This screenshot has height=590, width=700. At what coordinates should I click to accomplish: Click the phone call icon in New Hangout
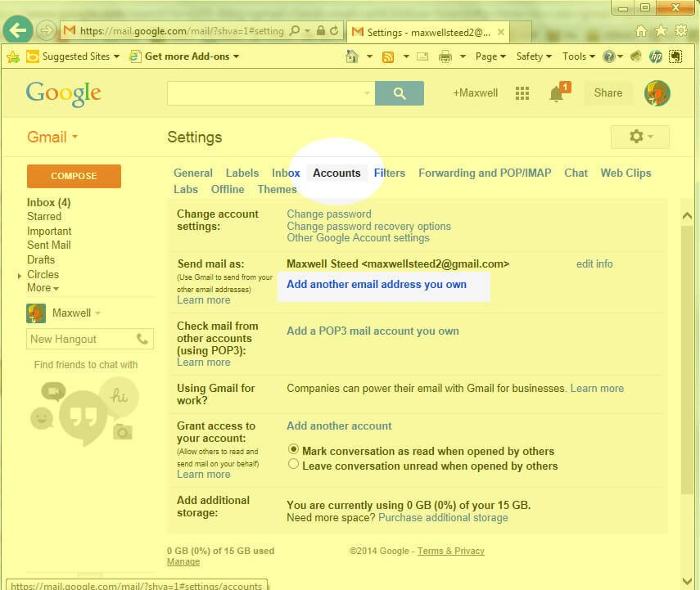[142, 339]
